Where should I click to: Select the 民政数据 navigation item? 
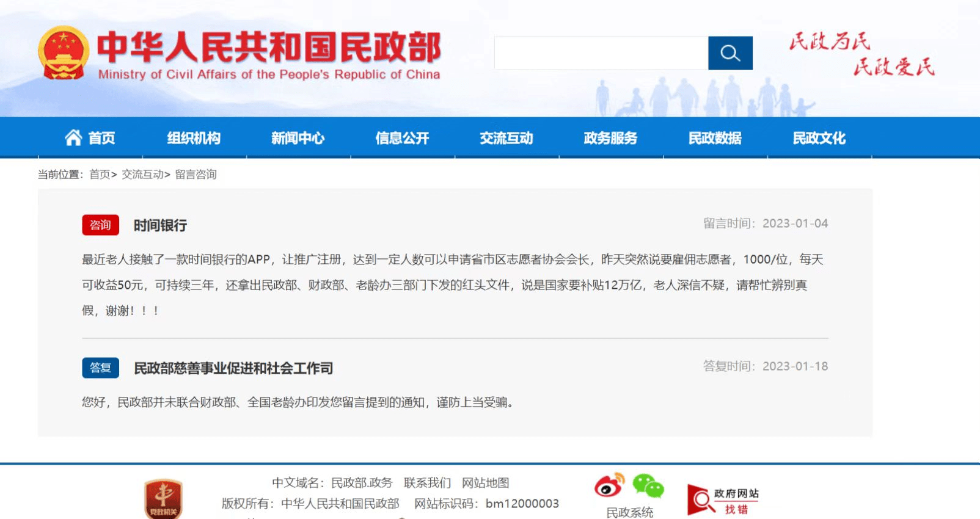point(715,138)
